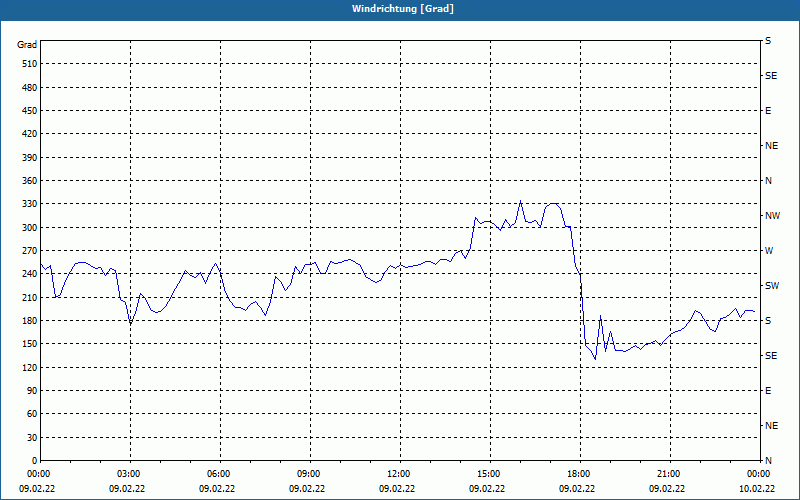800x500 pixels.
Task: Click the 210 degree axis label
Action: [30, 297]
